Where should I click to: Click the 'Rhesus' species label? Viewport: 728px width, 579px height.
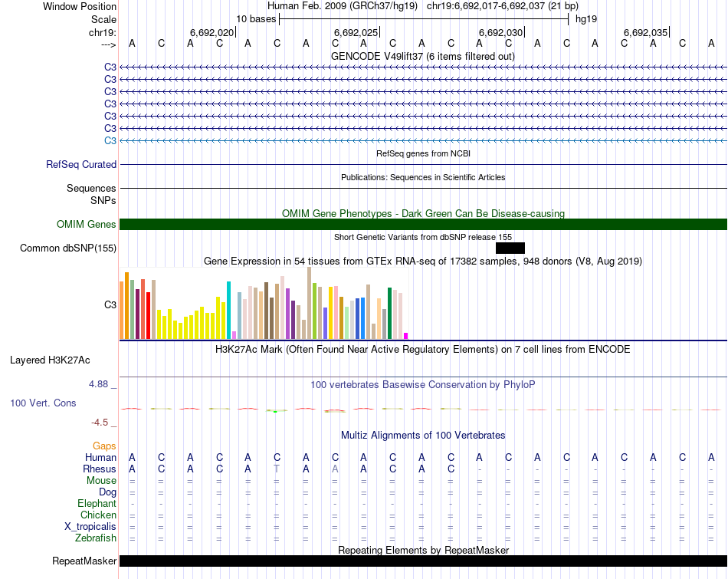tap(100, 469)
